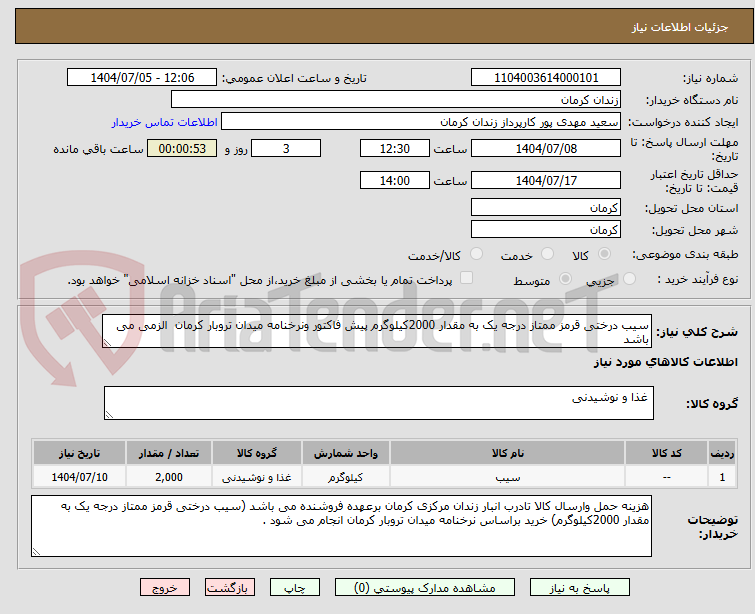Click the countdown timer 00:00:53 field
Screen dimensions: 755x614
click(182, 148)
